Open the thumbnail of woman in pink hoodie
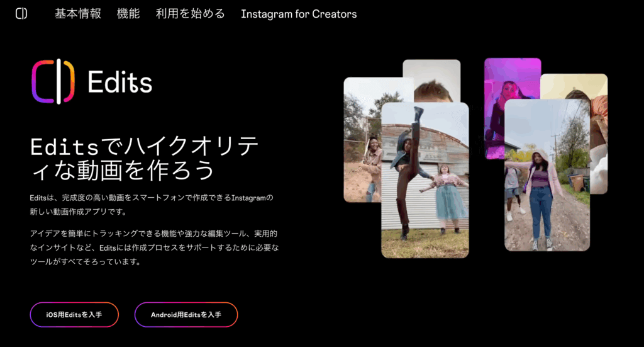 point(547,174)
